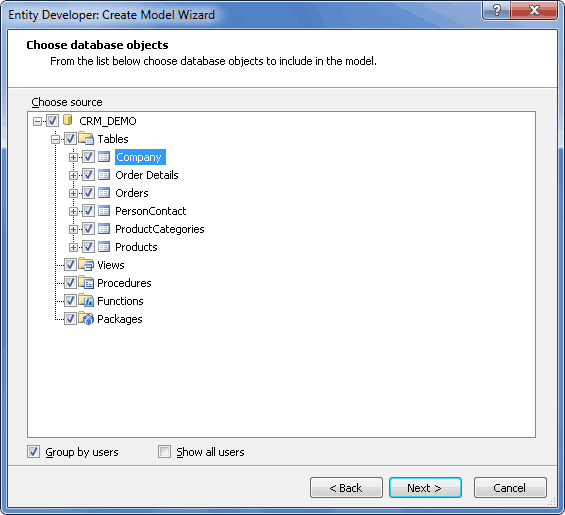Expand the Order Details node
The height and width of the screenshot is (515, 565).
pyautogui.click(x=73, y=176)
